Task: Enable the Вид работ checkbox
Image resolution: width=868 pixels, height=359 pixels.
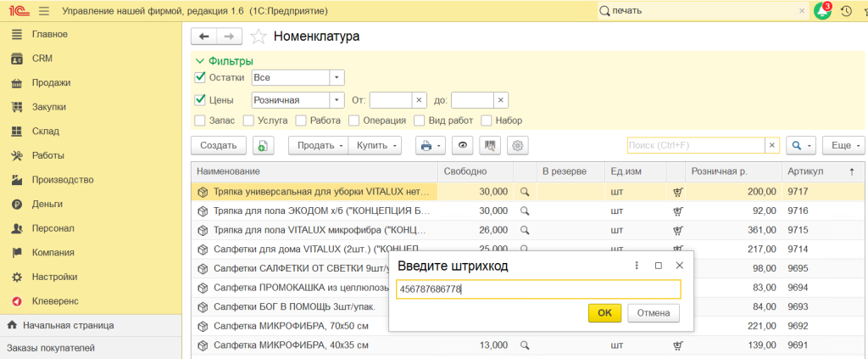Action: click(420, 121)
